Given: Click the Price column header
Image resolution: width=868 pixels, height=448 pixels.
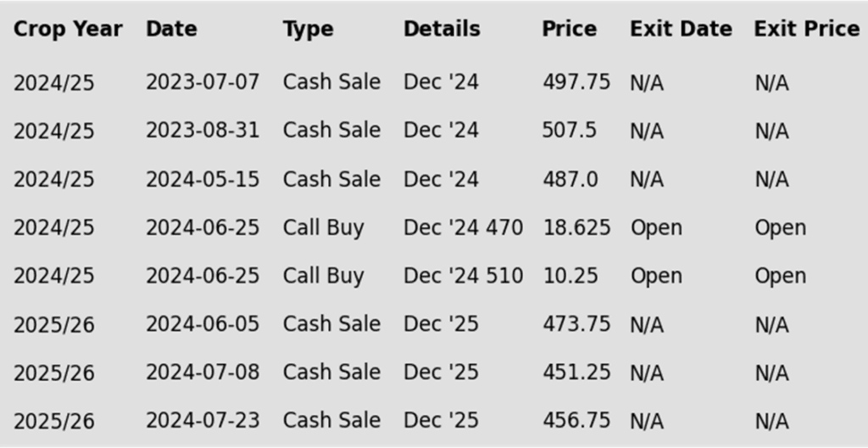Looking at the screenshot, I should (569, 30).
